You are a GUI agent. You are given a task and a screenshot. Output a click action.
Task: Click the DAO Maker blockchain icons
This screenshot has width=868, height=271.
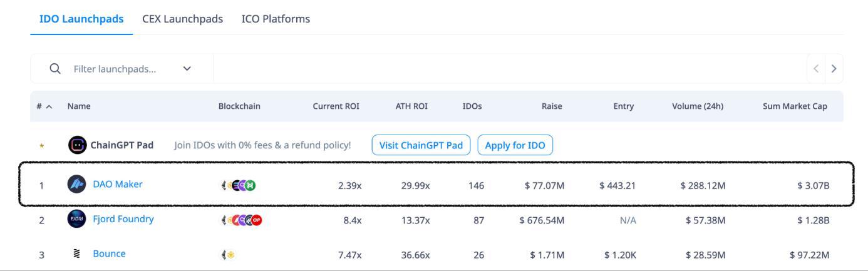point(239,185)
